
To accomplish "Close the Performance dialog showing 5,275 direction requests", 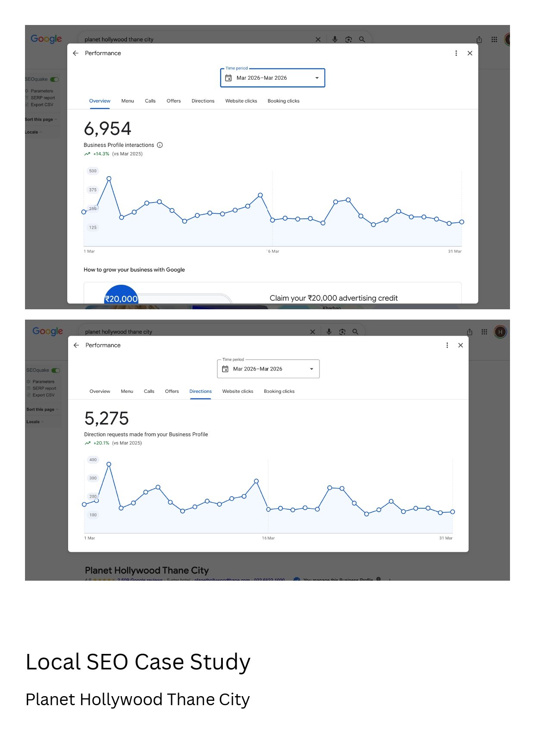I will click(x=460, y=345).
